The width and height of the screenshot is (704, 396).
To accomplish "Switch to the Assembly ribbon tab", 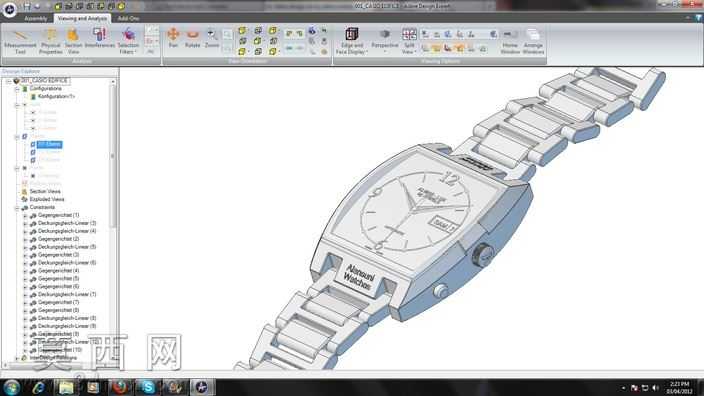I will pyautogui.click(x=35, y=18).
